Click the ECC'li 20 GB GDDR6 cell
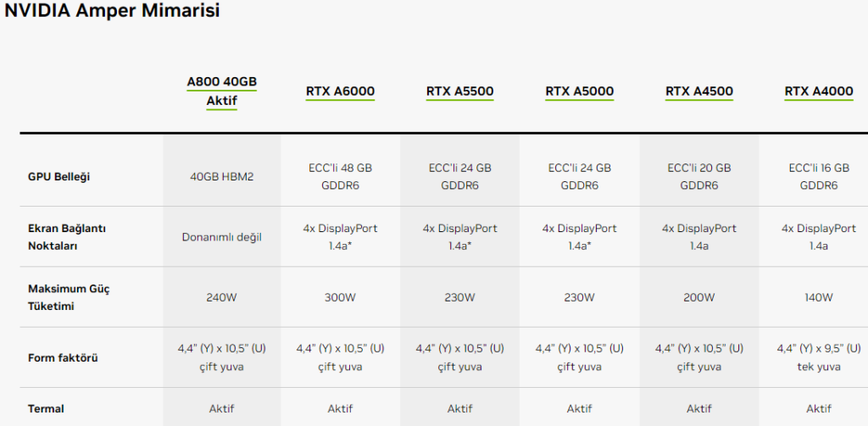This screenshot has height=426, width=868. (699, 177)
